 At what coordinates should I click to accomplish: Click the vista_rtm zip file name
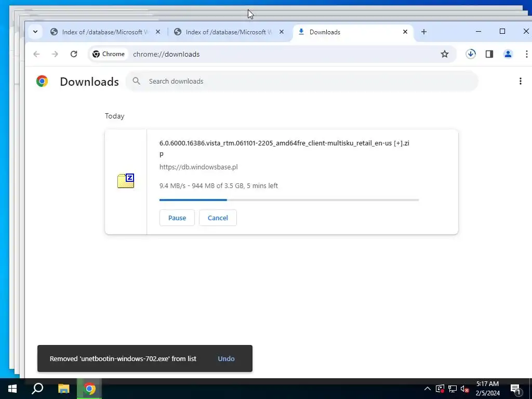[x=284, y=148]
